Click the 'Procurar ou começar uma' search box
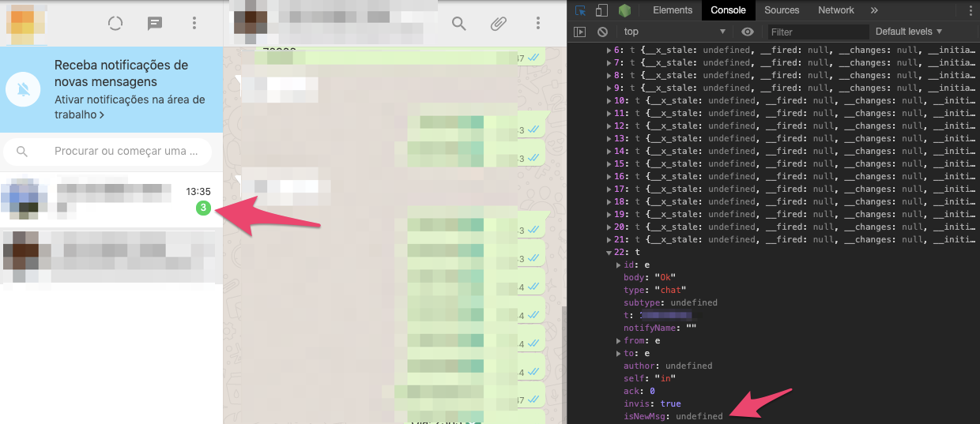This screenshot has width=980, height=424. click(x=107, y=152)
